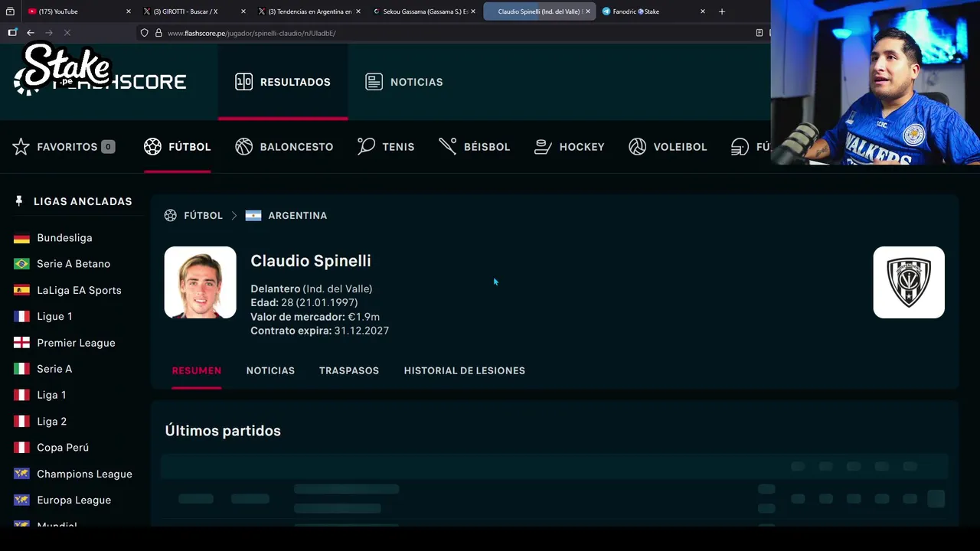This screenshot has height=551, width=980.
Task: Click the England flag beside Premier League
Action: 21,343
